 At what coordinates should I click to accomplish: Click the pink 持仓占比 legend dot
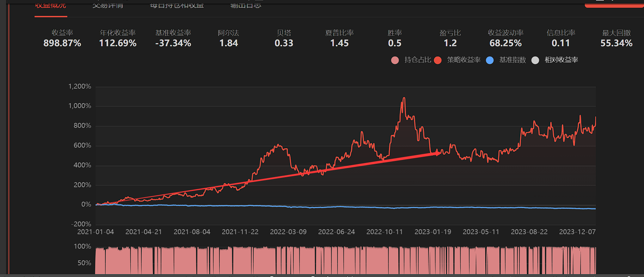tap(395, 60)
